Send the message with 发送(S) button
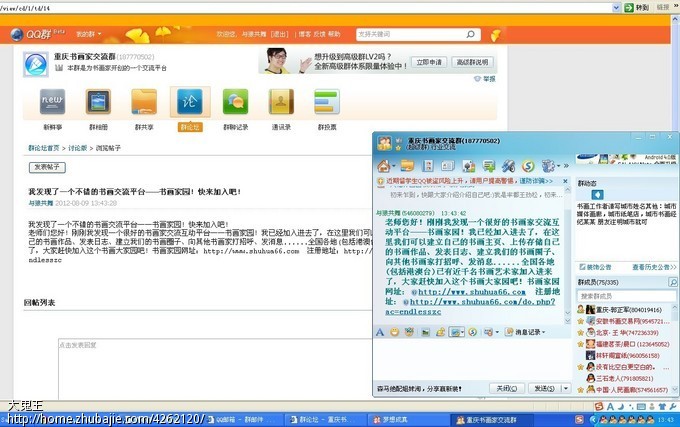This screenshot has height=427, width=680. point(544,388)
